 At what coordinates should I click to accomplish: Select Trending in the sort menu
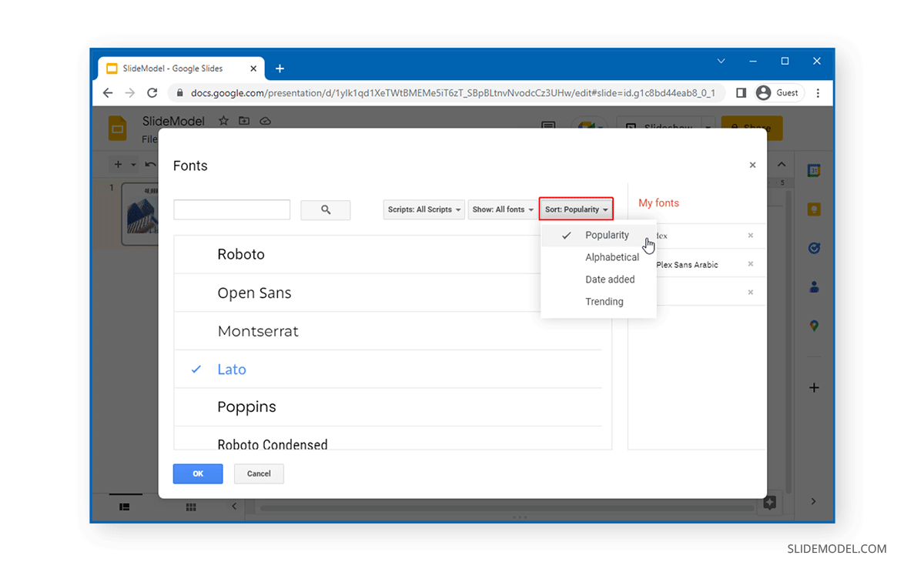604,301
